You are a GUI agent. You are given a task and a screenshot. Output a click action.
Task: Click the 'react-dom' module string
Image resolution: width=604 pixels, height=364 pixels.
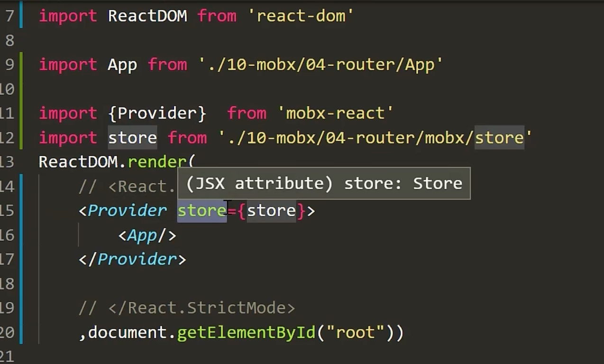[x=301, y=16]
